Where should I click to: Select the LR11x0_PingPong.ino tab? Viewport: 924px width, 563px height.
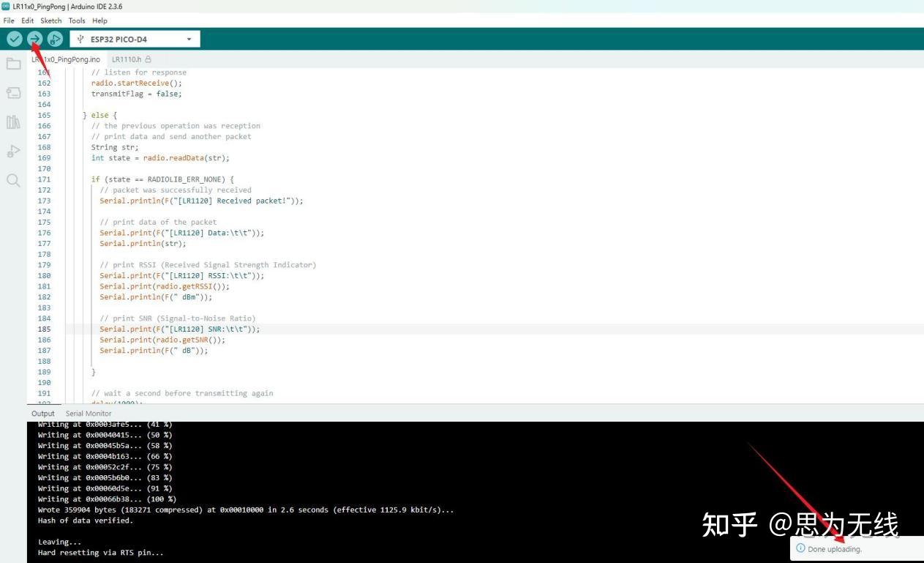pyautogui.click(x=66, y=59)
